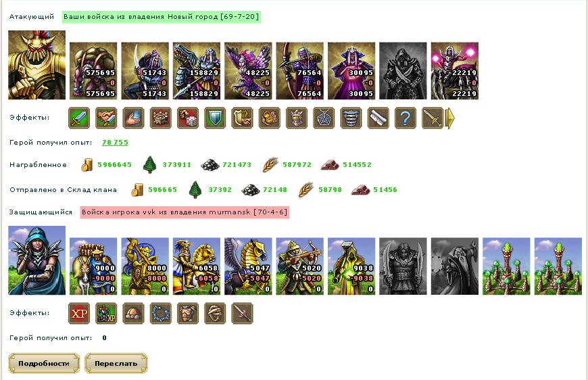Expand more attacker effects with yellow arrow
Screen dimensions: 588x380
tap(449, 118)
